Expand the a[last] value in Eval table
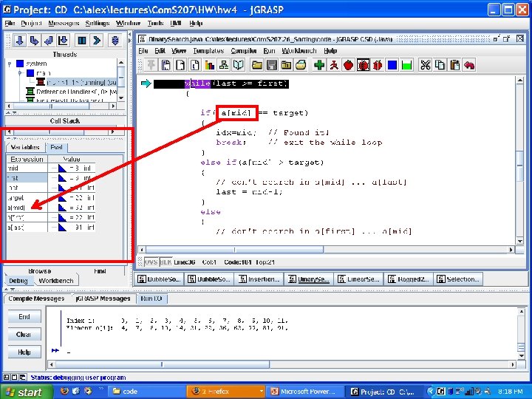 click(54, 228)
